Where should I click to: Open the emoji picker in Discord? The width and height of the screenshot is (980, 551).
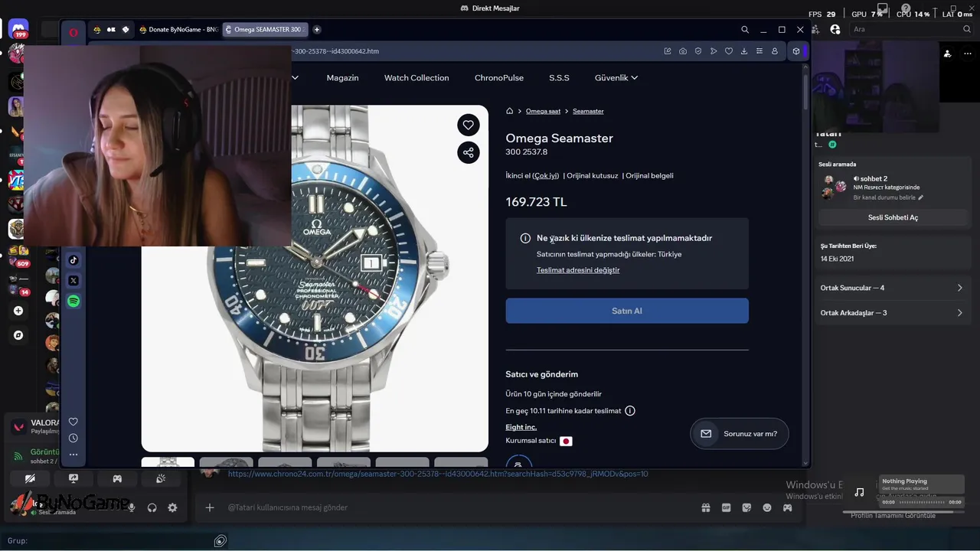coord(767,507)
